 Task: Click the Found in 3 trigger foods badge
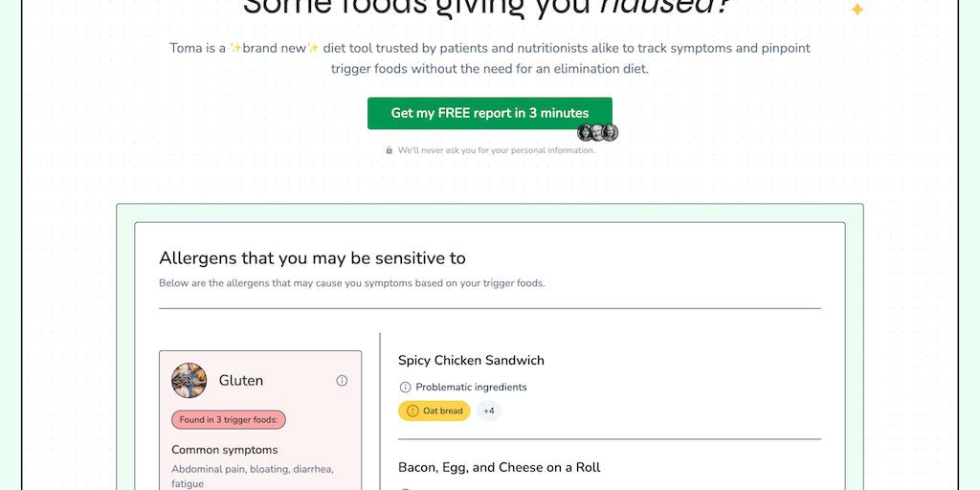229,420
